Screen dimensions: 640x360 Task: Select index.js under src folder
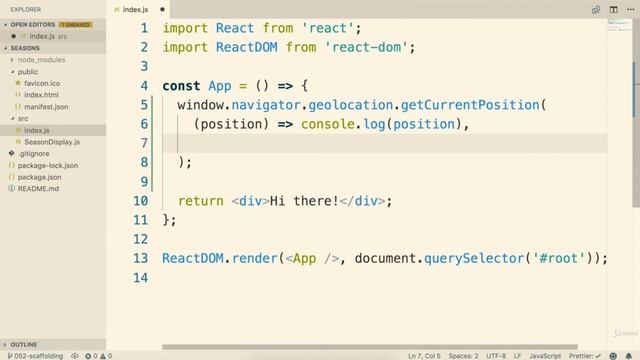coord(37,131)
